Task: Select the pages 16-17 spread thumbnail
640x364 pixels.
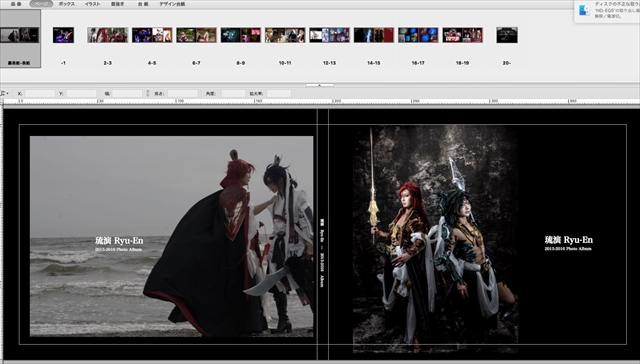Action: tap(418, 35)
